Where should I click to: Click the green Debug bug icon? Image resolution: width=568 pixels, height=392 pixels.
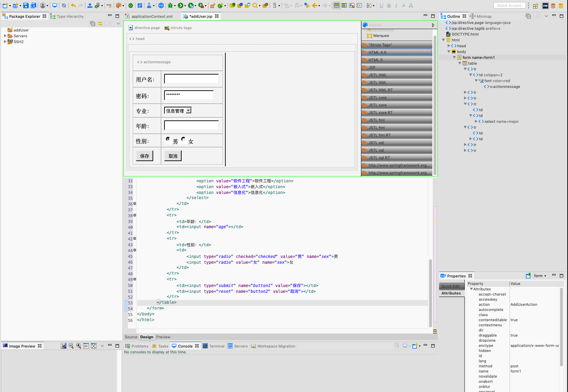(x=170, y=5)
